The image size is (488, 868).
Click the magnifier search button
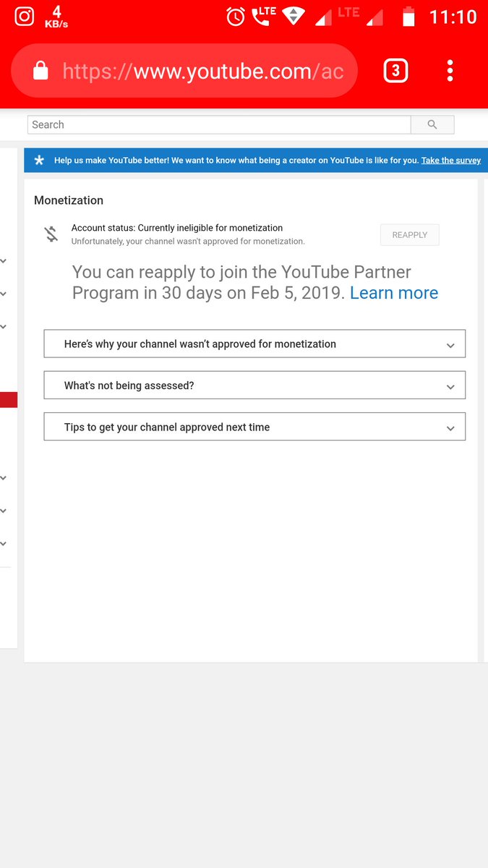tap(432, 124)
